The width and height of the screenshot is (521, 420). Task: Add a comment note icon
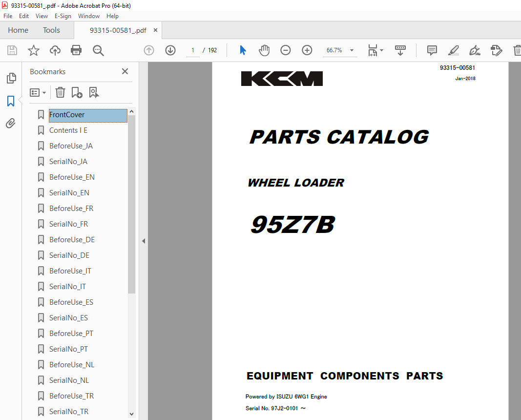coord(432,50)
